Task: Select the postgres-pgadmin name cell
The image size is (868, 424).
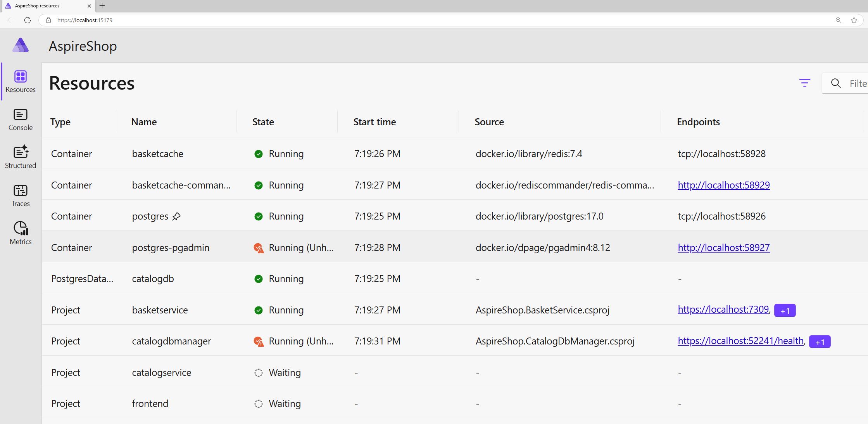Action: tap(171, 247)
